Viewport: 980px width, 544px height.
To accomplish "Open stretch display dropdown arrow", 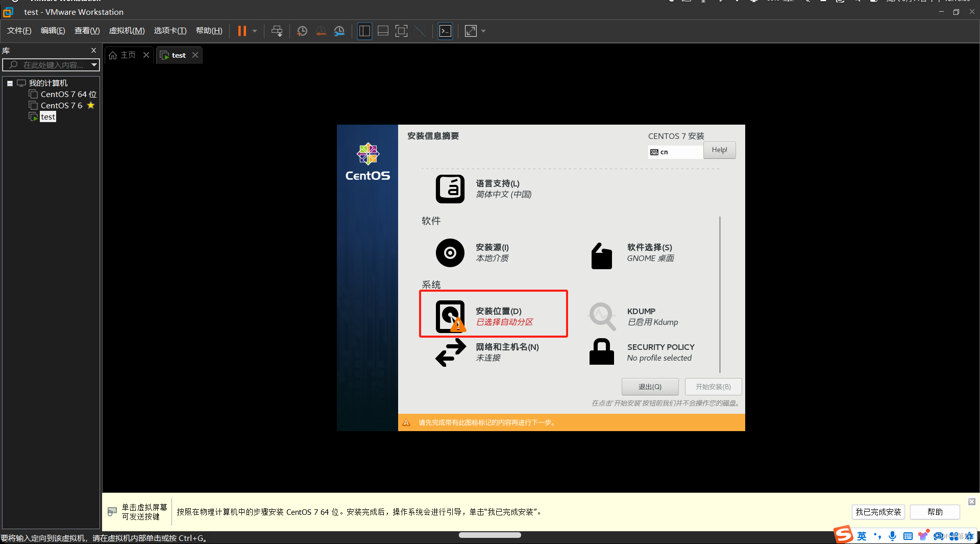I will point(483,31).
